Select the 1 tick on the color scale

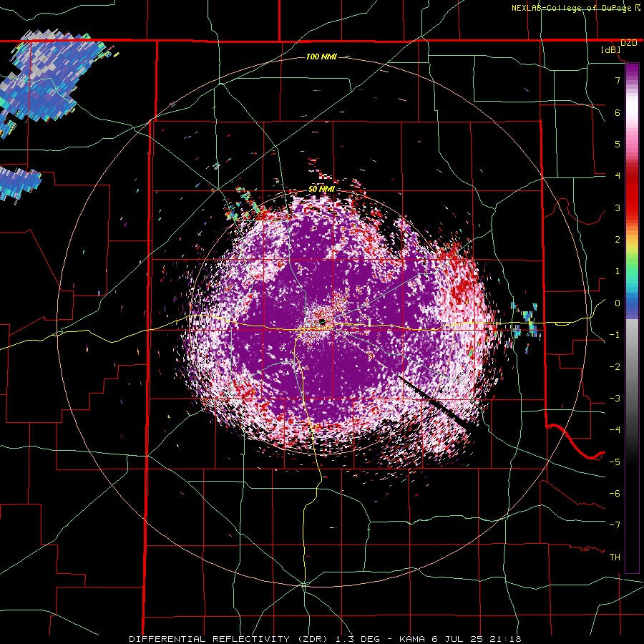pyautogui.click(x=618, y=271)
